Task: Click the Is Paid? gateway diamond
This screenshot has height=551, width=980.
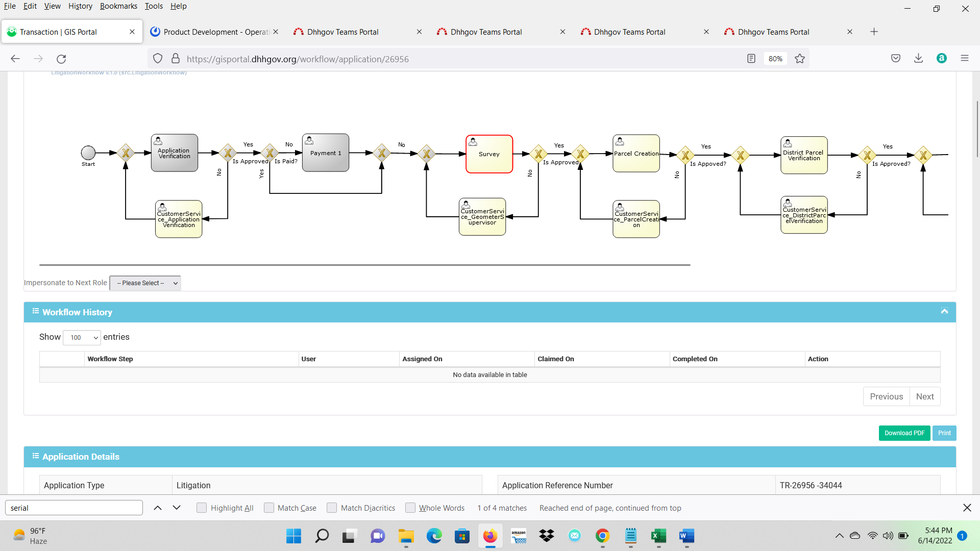Action: pyautogui.click(x=269, y=153)
